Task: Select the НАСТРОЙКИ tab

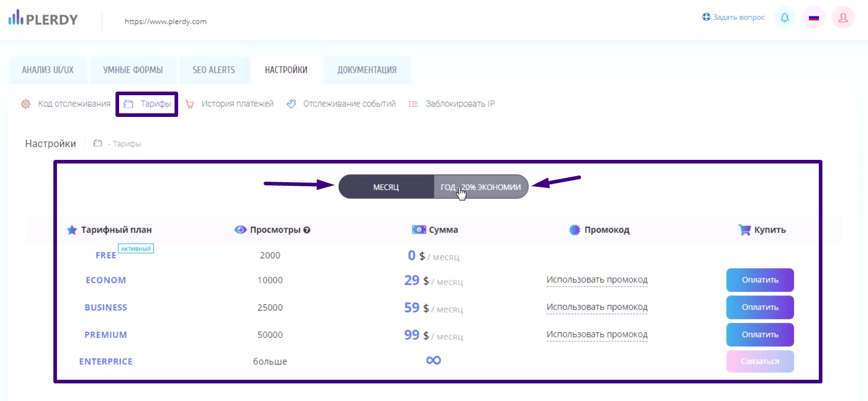Action: [286, 70]
